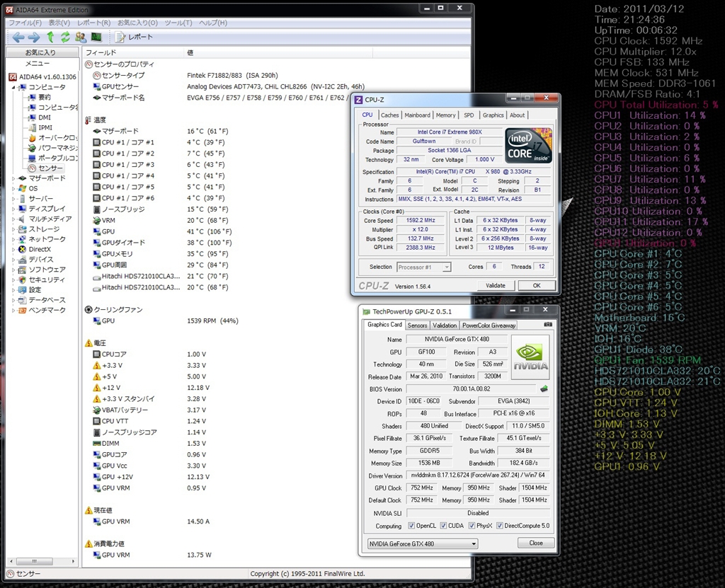The height and width of the screenshot is (588, 725).
Task: Toggle the OpenCL checkbox in GPU-Z
Action: [x=411, y=526]
